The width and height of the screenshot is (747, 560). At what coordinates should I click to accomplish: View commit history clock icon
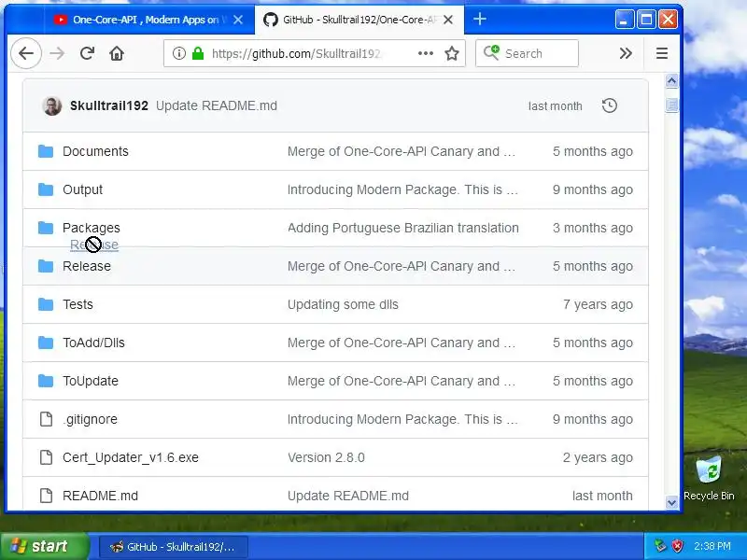coord(610,105)
